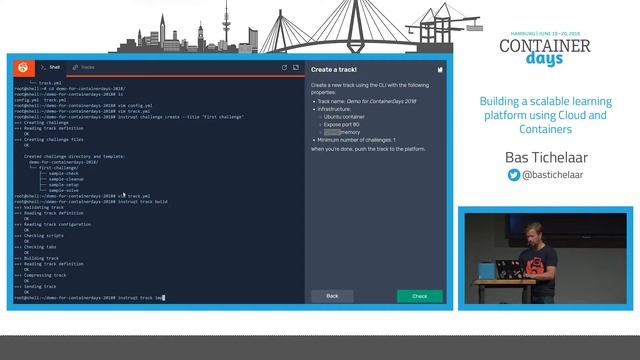Switch to the Shell tab

[x=51, y=67]
